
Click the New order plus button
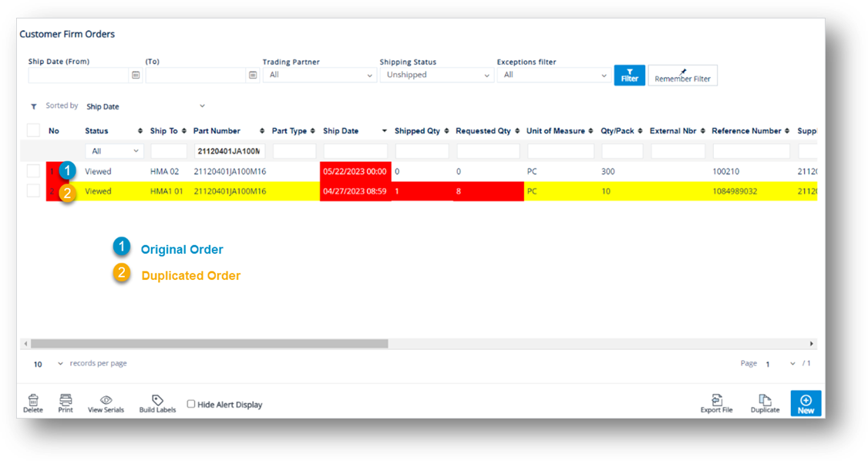806,403
